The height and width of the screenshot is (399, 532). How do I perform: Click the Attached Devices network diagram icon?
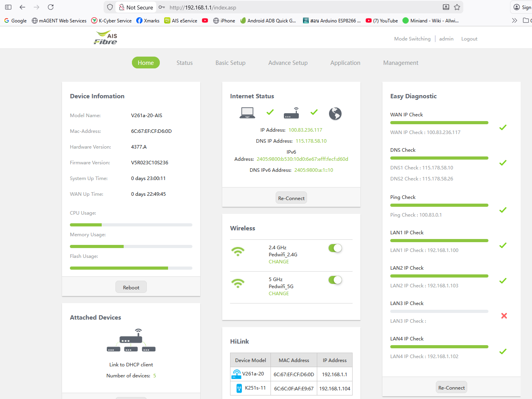pos(131,340)
